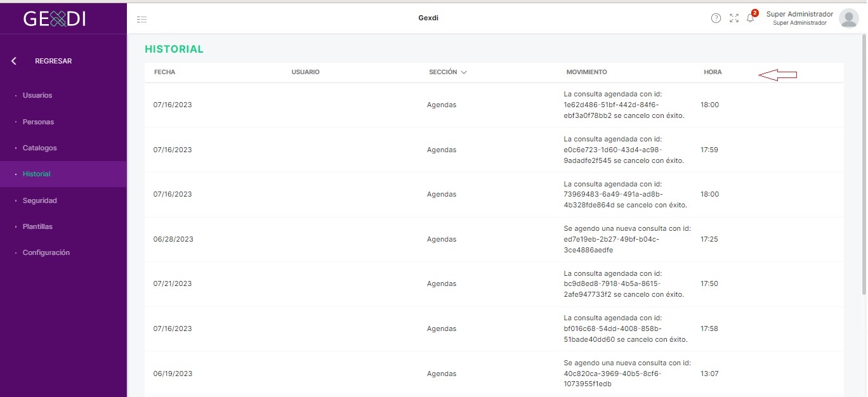Click the USUARIO column header
The height and width of the screenshot is (397, 868).
(306, 72)
